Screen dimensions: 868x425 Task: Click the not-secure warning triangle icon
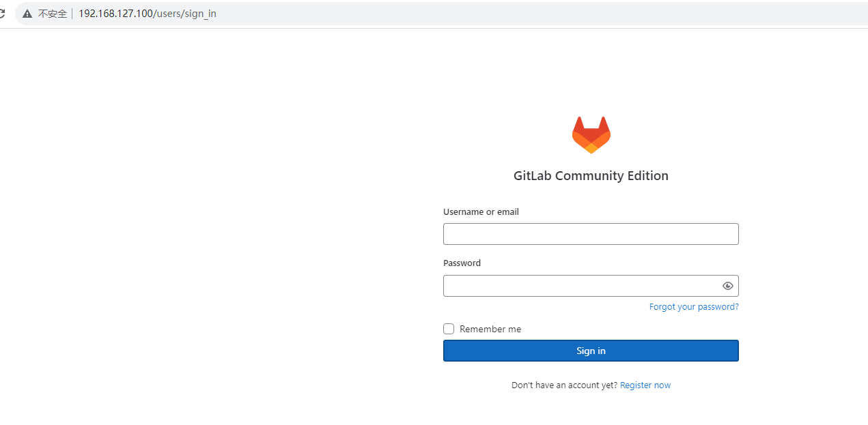coord(27,14)
